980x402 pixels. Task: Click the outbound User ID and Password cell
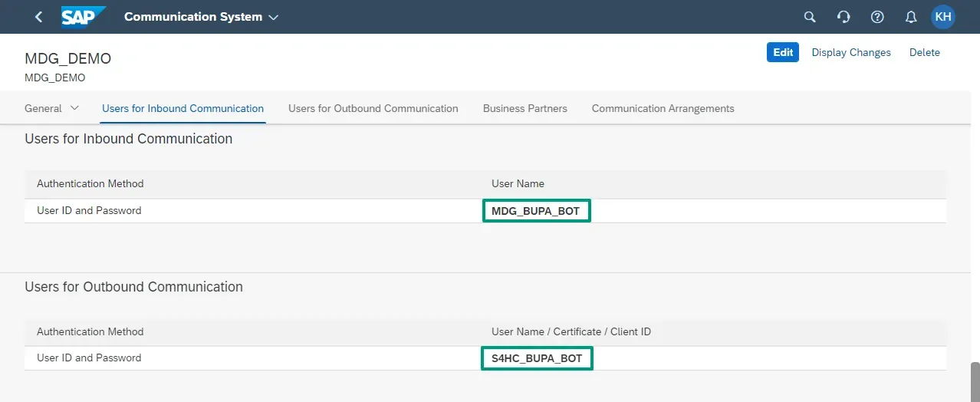coord(89,358)
